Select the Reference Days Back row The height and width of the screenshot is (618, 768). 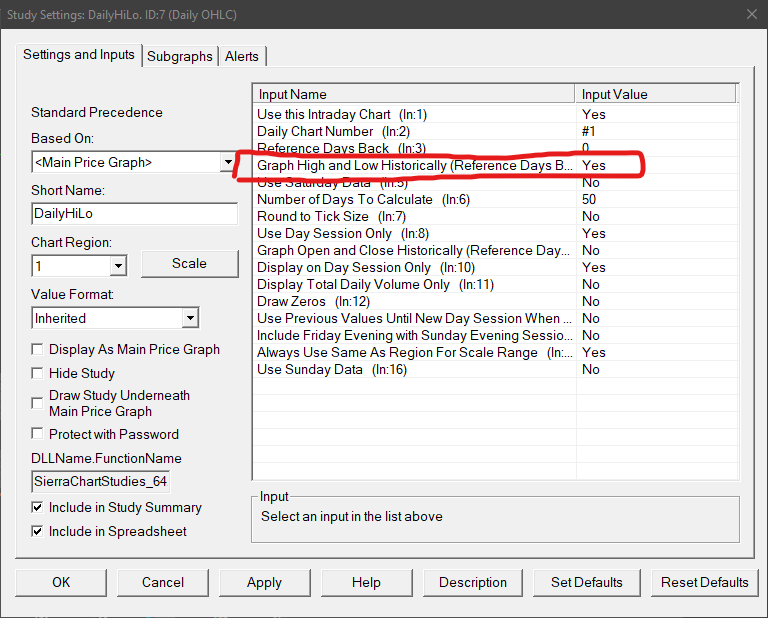coord(496,148)
